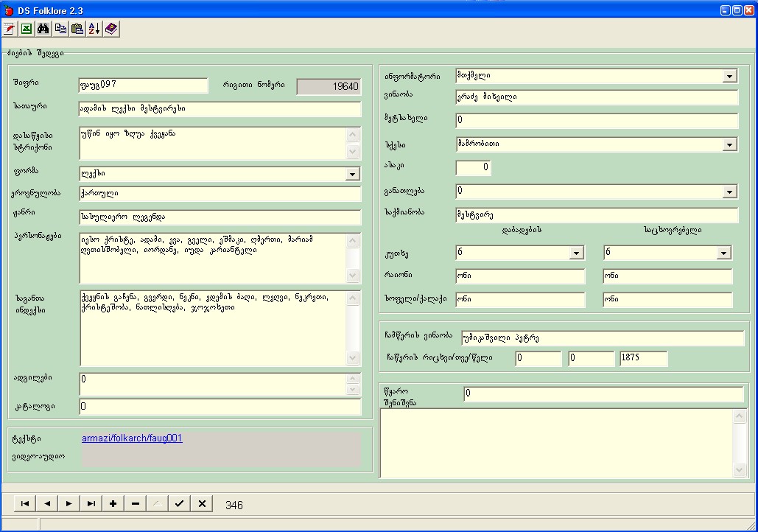Click the residence რაიონი district field
Viewport: 758px width, 532px height.
[x=667, y=276]
